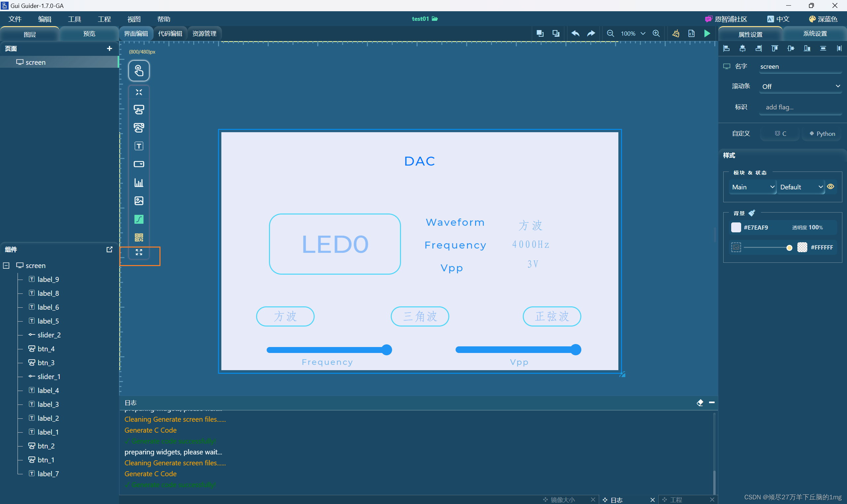Open the Main module dropdown
The image size is (847, 504).
click(x=752, y=187)
